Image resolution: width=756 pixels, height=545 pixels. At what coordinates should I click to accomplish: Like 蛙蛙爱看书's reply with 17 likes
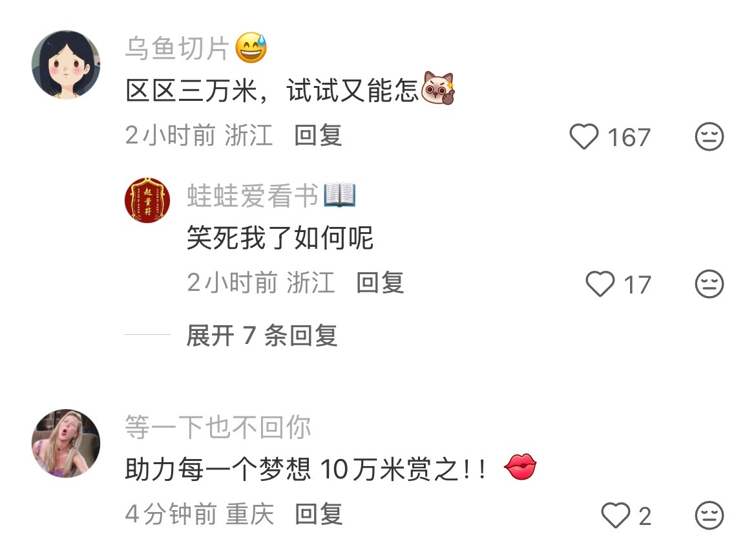[600, 284]
